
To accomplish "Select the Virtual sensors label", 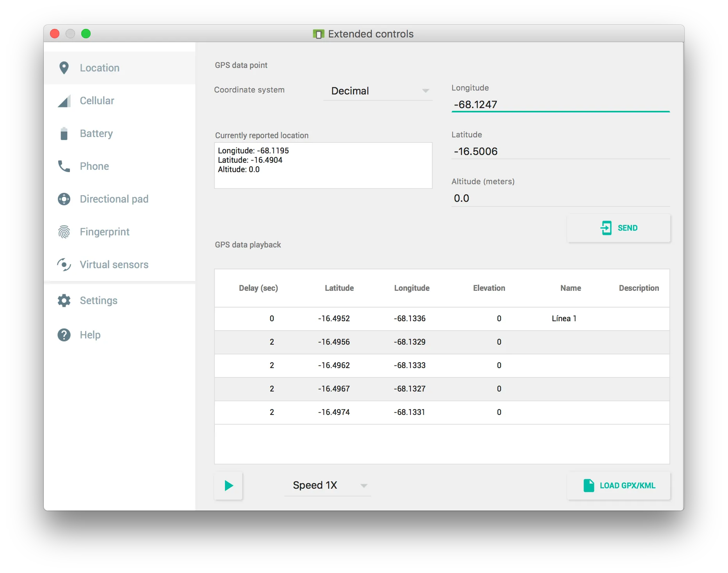I will click(114, 265).
